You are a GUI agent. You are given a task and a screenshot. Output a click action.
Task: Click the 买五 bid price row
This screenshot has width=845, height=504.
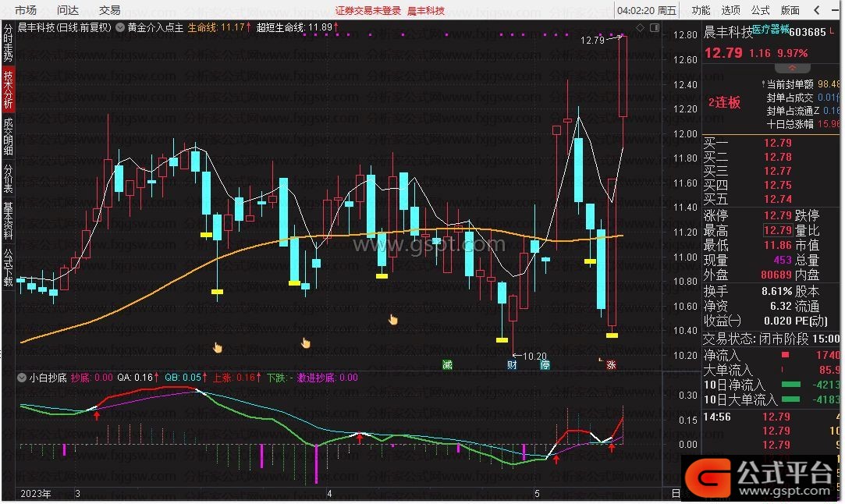tap(772, 200)
